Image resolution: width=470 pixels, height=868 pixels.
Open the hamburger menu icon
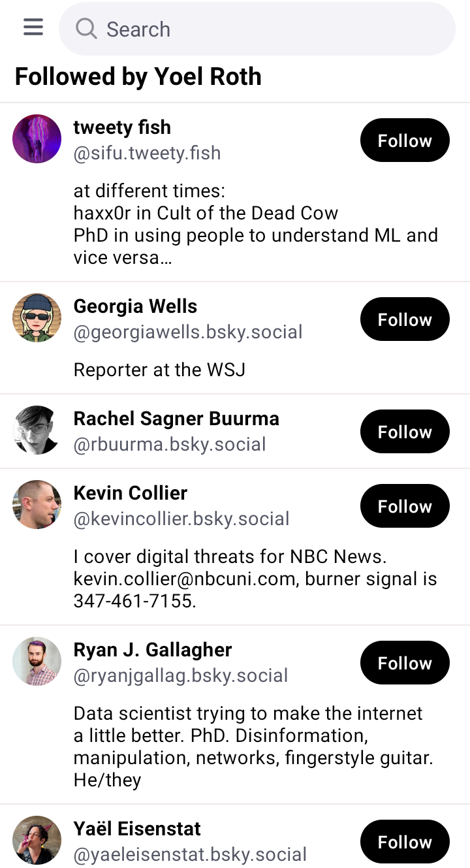tap(33, 27)
